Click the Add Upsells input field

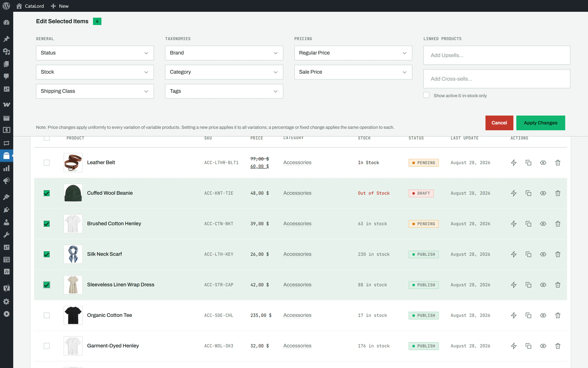497,55
